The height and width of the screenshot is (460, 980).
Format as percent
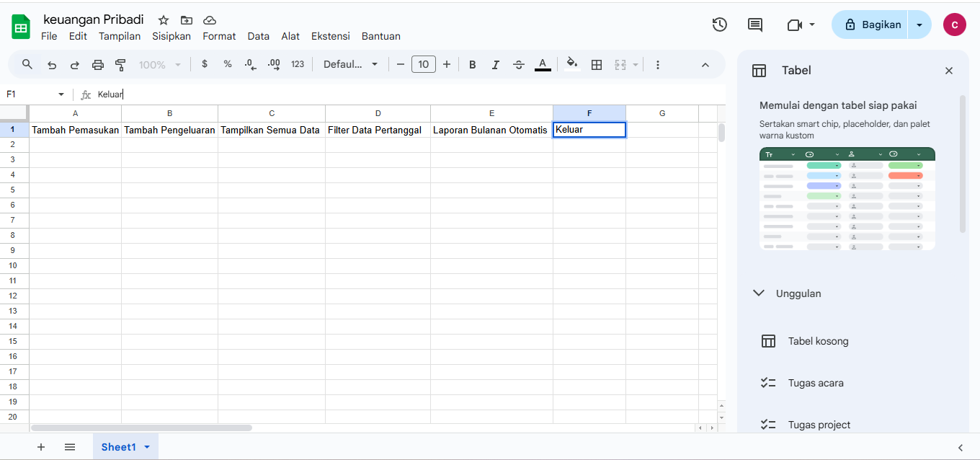228,64
